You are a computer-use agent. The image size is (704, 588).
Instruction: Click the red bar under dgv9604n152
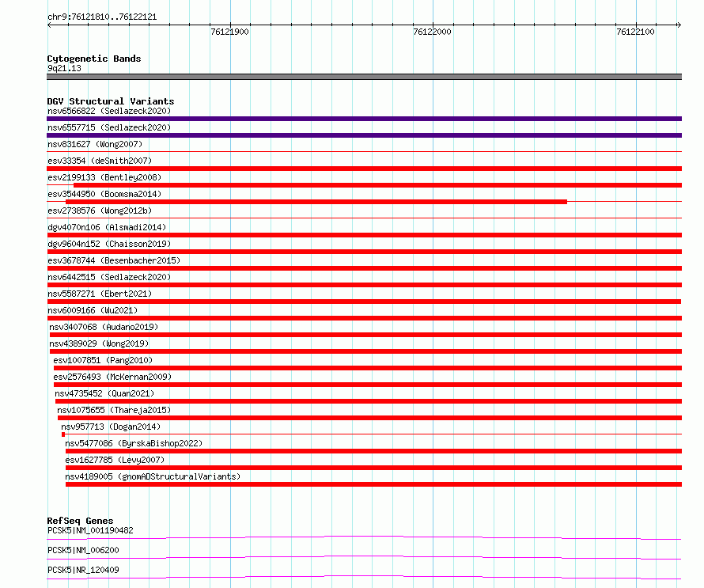364,252
